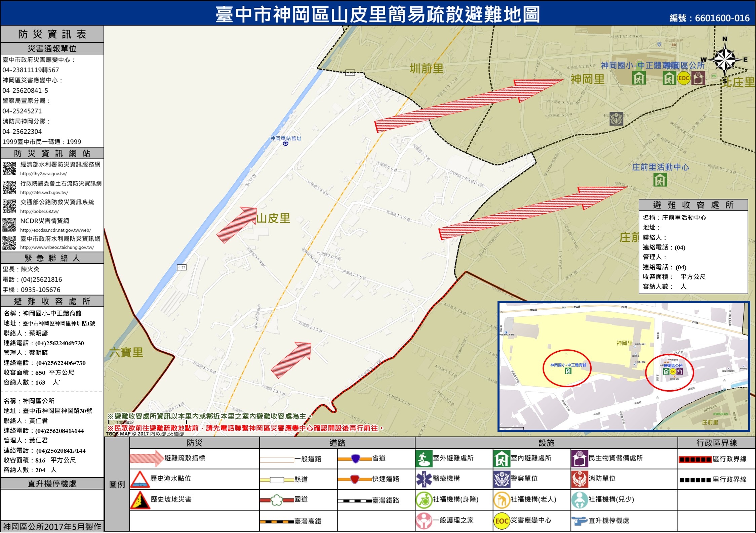
Task: Click legend icon for 民生物資儲備處所
Action: point(579,459)
